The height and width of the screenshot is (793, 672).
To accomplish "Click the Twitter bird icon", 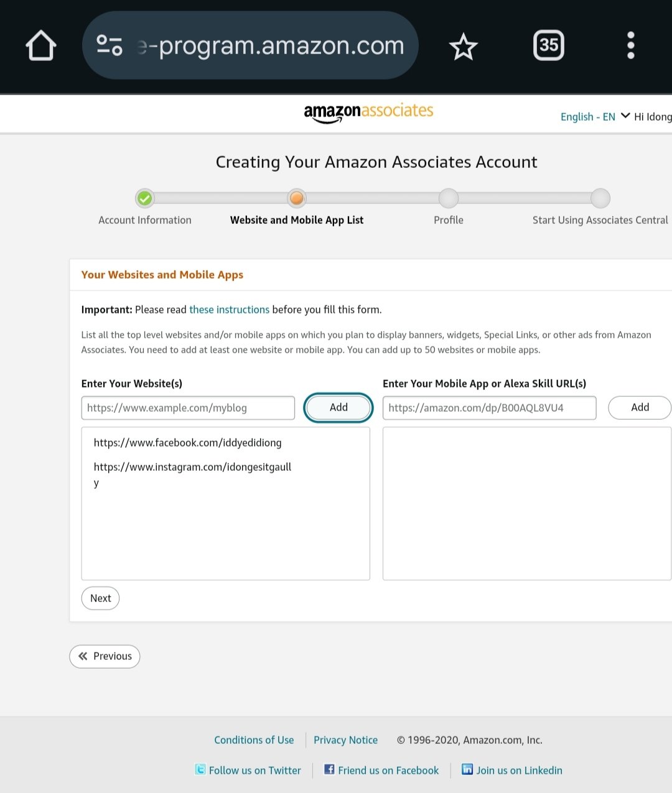I will (200, 769).
